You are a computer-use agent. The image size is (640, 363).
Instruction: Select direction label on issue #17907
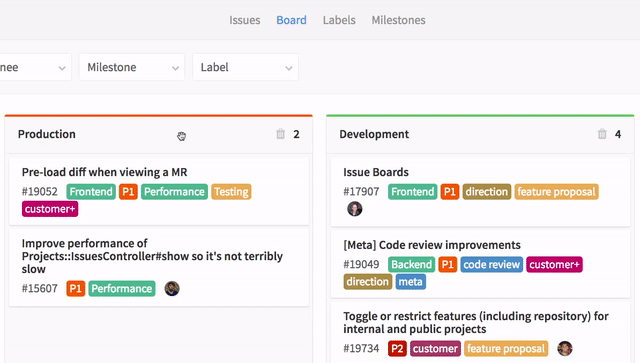tap(487, 192)
